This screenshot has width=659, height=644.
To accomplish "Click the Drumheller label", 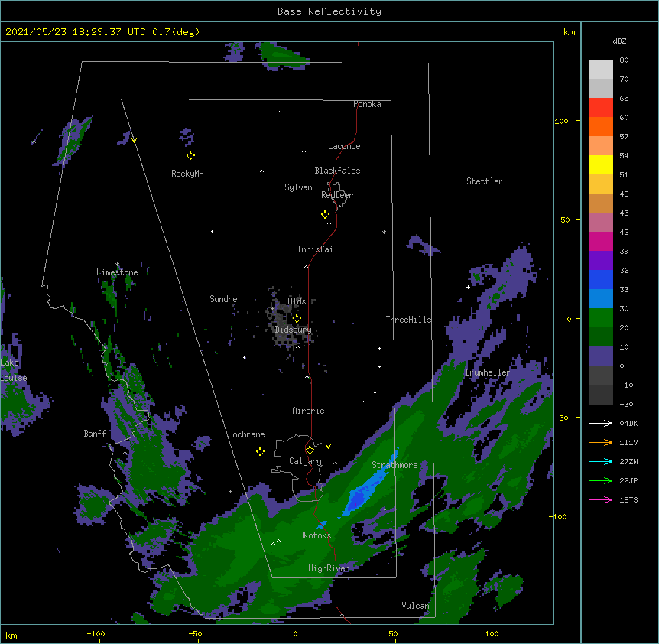I will (x=488, y=372).
